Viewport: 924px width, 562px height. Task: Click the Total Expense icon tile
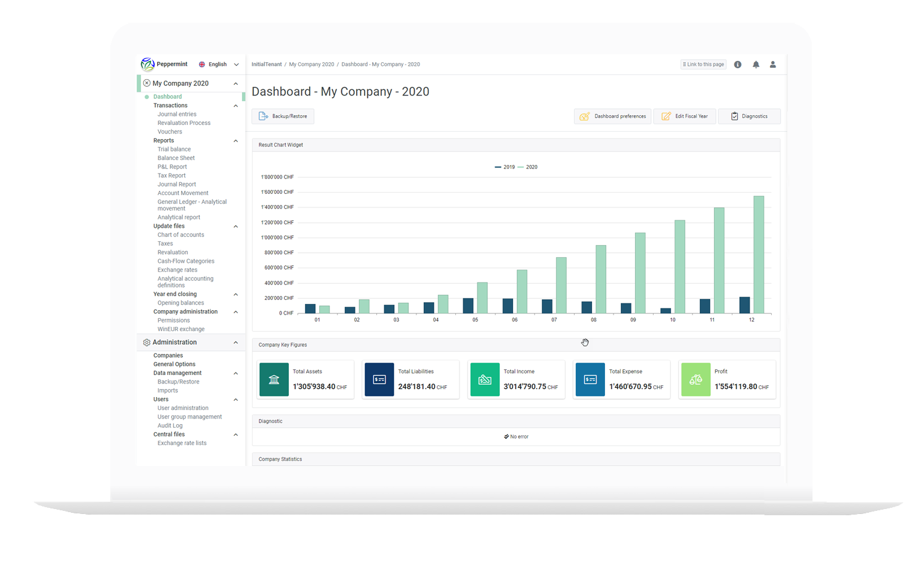(x=590, y=380)
